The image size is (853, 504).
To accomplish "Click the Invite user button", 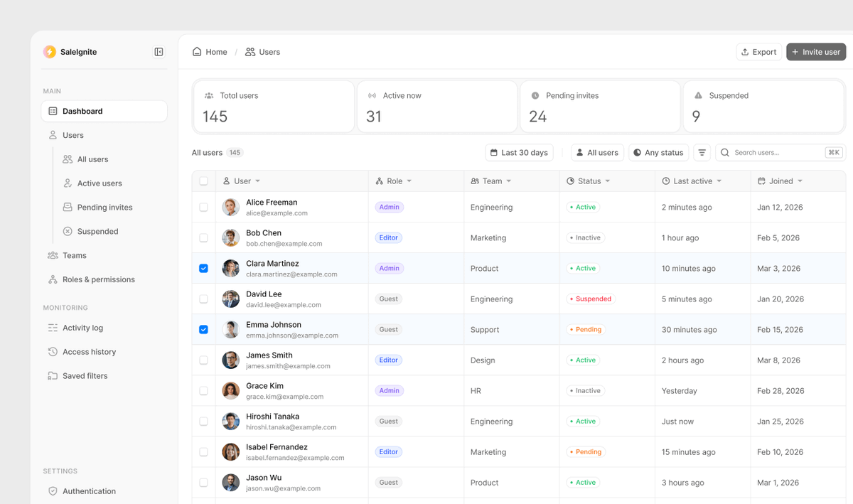I will 816,52.
